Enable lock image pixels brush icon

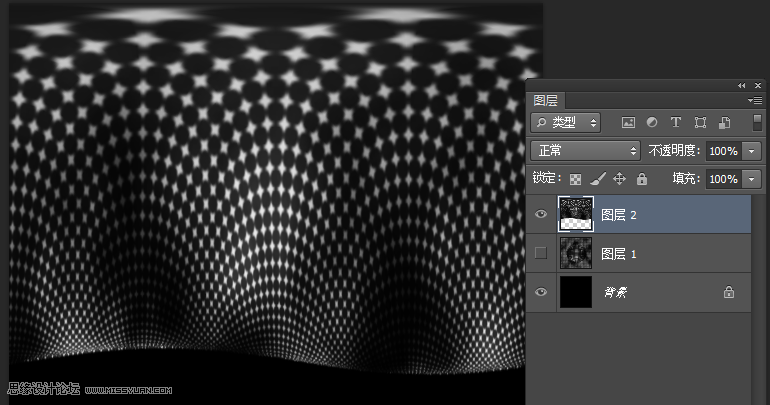point(597,179)
